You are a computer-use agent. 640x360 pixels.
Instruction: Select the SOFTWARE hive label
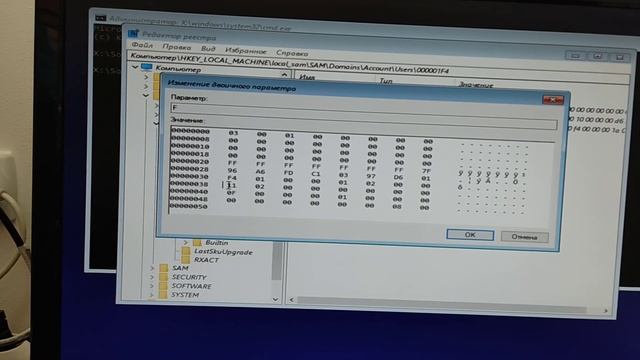click(191, 286)
